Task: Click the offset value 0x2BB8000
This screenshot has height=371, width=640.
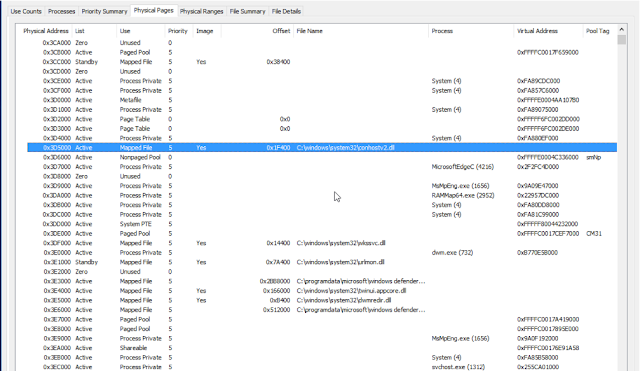Action: [275, 281]
